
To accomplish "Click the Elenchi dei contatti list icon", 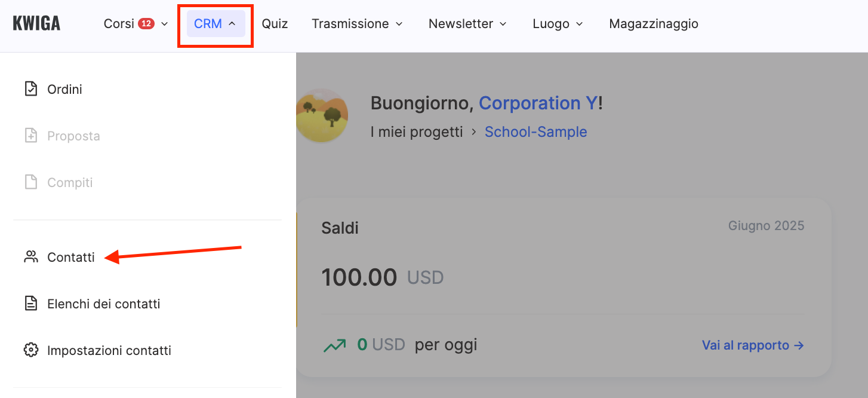I will (30, 304).
